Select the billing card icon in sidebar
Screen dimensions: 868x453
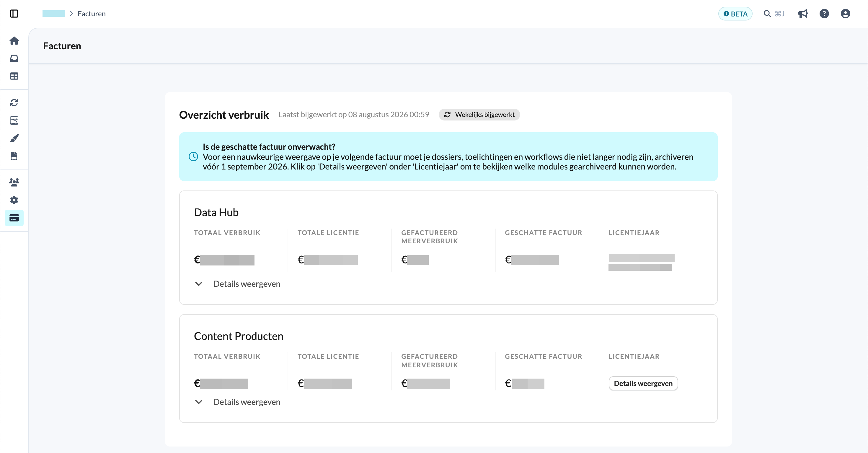pos(14,218)
